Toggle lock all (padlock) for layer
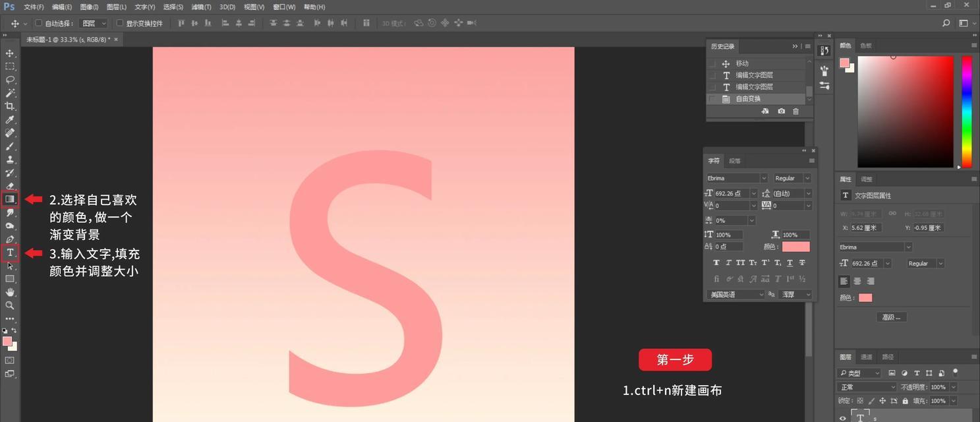The width and height of the screenshot is (980, 422). tap(905, 401)
